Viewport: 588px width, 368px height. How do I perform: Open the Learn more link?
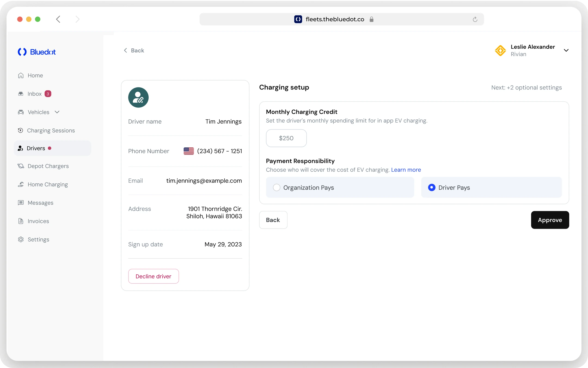406,170
